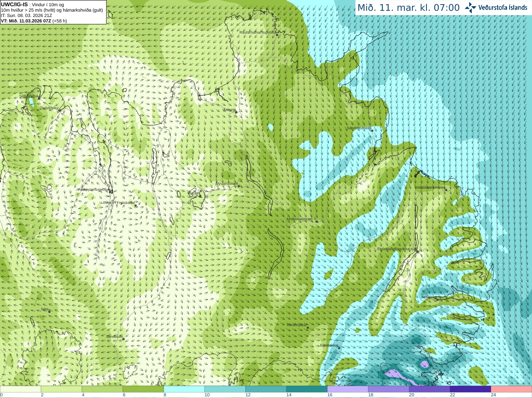Select the Ólafsfjörður station label
The height and width of the screenshot is (398, 532).
[49, 108]
